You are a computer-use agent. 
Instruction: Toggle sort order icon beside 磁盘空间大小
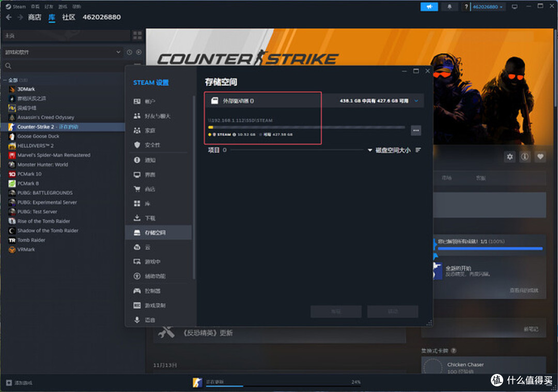[x=418, y=150]
